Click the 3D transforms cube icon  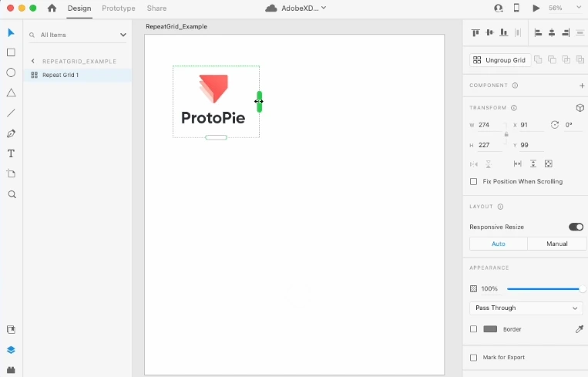pos(580,108)
